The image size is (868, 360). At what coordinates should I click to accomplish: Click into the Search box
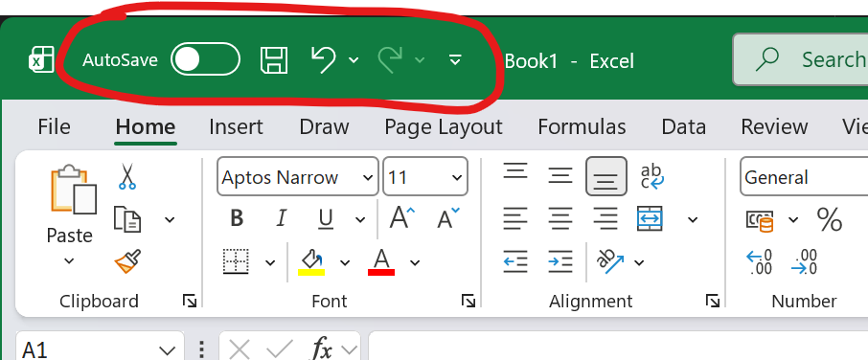tap(801, 59)
